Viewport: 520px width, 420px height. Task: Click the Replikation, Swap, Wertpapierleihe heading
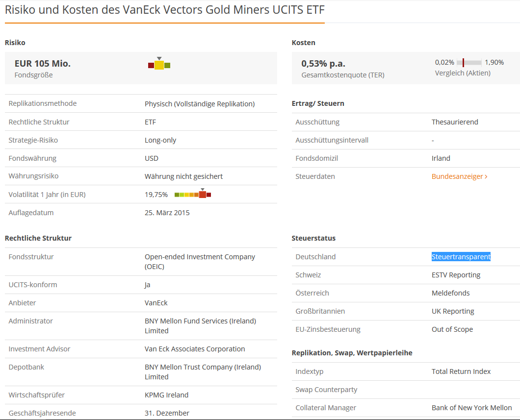coord(352,353)
